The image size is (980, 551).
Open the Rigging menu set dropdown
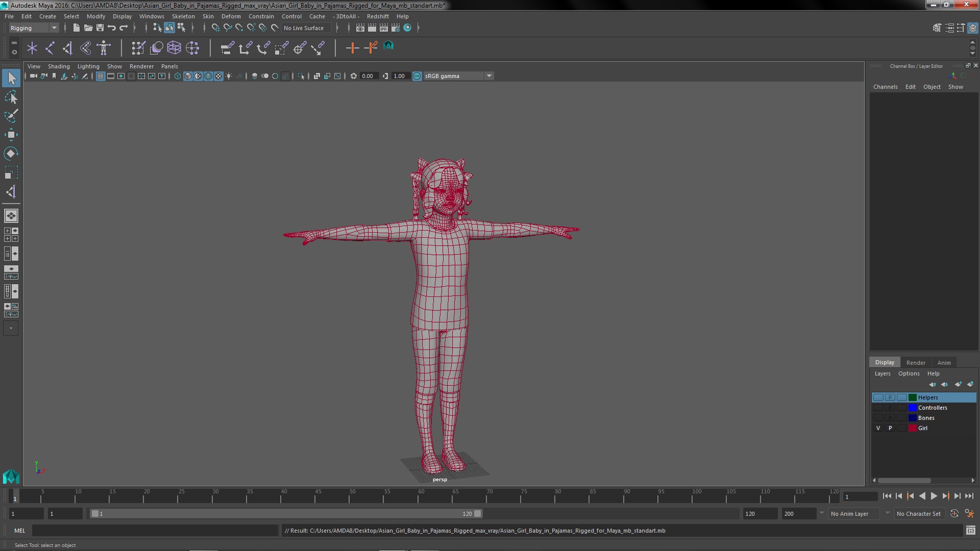pos(34,28)
